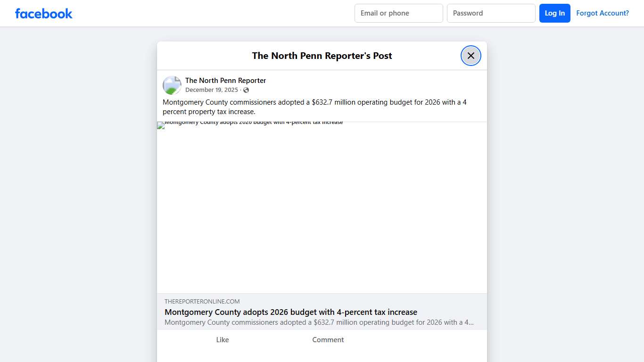Focus the Email or phone field
This screenshot has height=362, width=644.
coord(398,13)
